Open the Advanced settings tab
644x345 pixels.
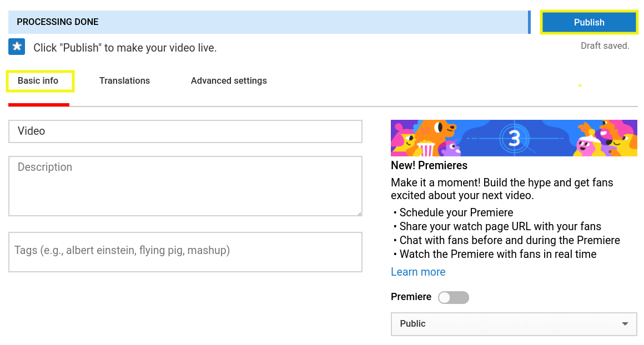228,80
